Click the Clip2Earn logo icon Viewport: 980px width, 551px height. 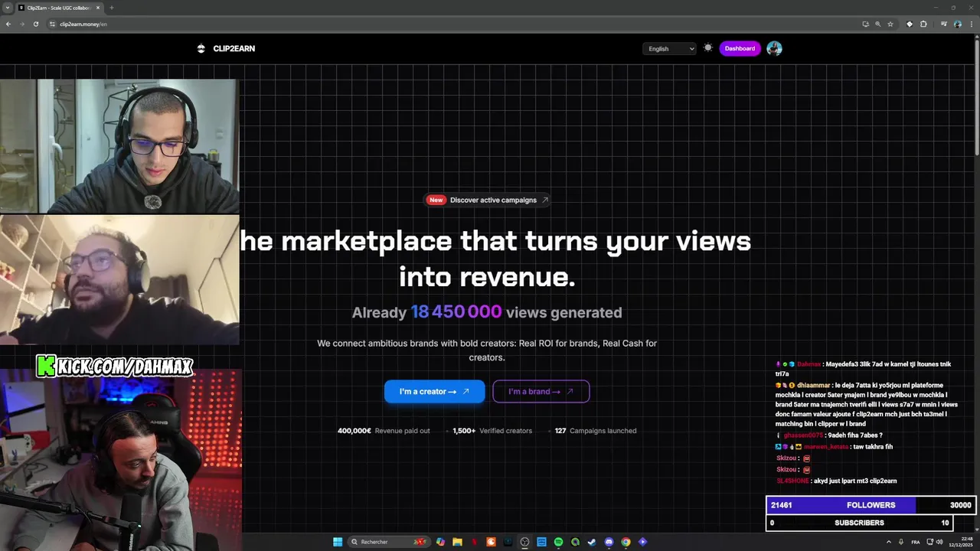point(201,48)
